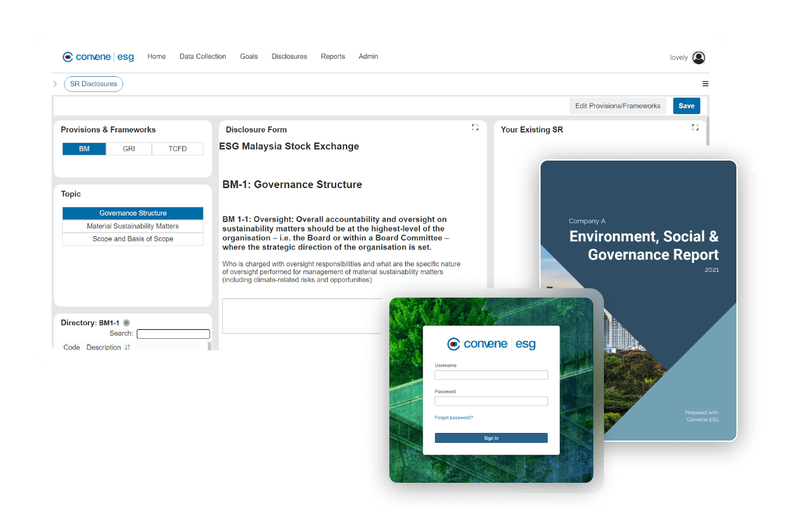Expand the breadcrumb chevron arrow
The height and width of the screenshot is (532, 788).
55,84
